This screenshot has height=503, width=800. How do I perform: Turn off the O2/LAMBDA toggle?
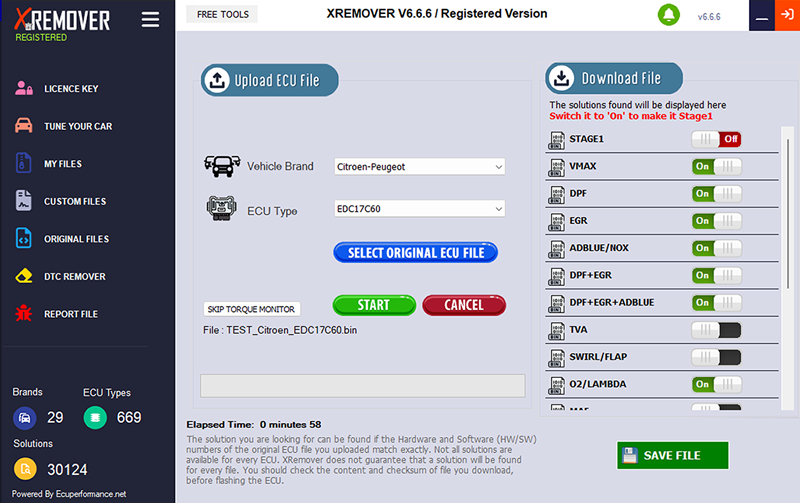point(716,384)
